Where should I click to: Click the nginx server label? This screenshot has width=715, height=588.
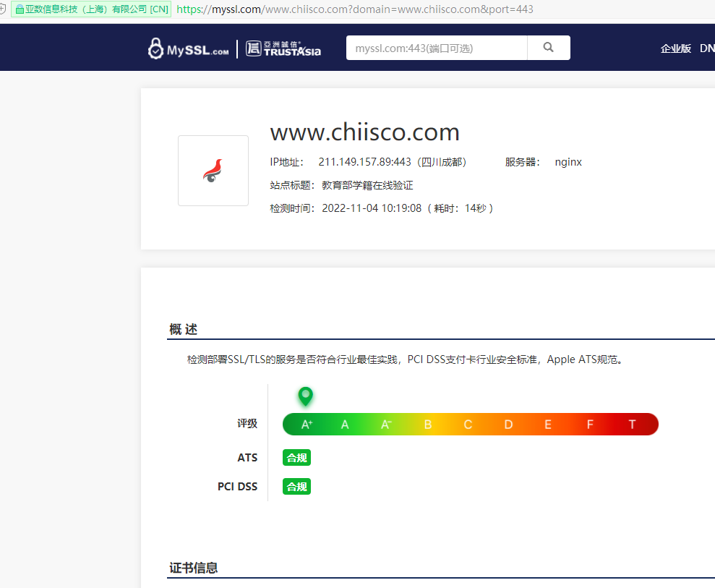pyautogui.click(x=568, y=162)
